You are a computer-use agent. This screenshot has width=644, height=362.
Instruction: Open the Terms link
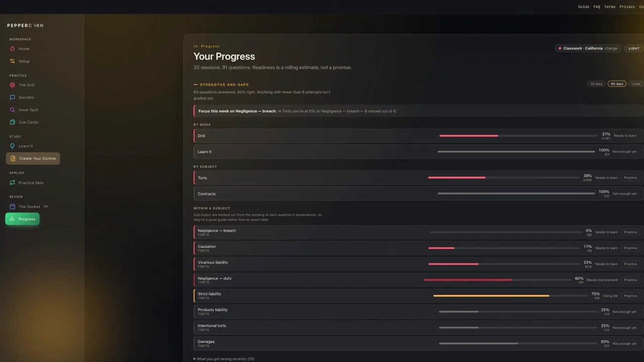click(610, 7)
